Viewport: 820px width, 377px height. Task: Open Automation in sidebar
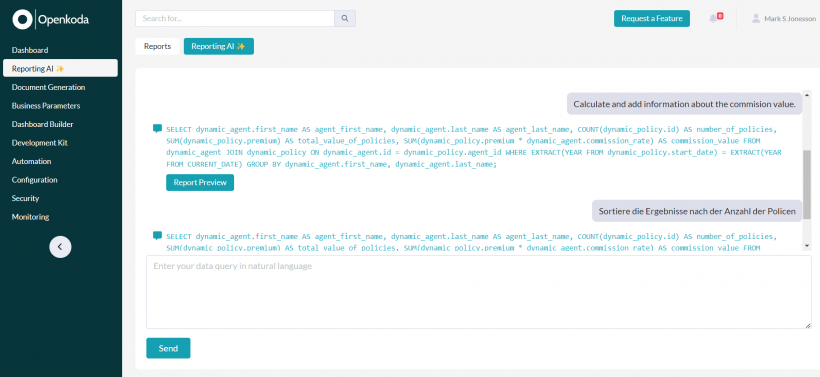(x=31, y=162)
